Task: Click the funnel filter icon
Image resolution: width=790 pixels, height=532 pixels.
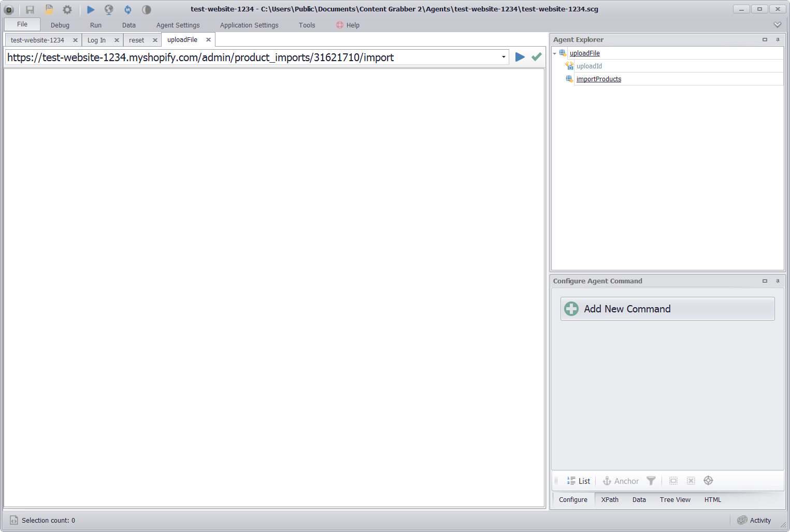Action: 651,481
